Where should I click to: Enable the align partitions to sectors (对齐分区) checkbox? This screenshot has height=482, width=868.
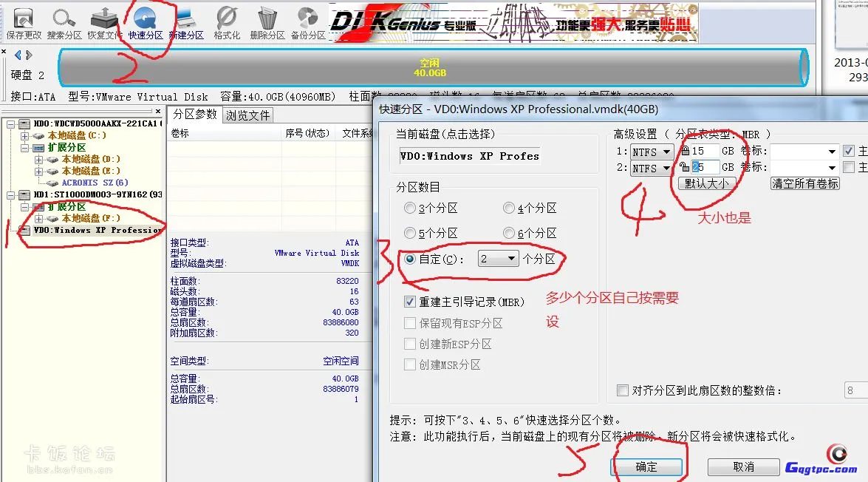[623, 390]
